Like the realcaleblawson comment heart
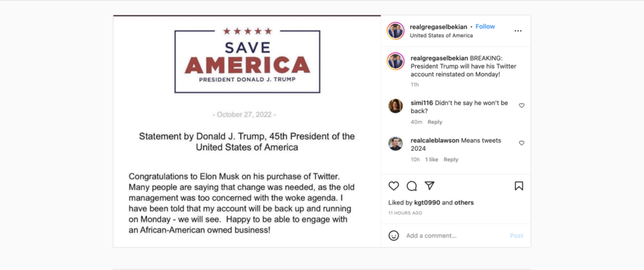 tap(522, 143)
